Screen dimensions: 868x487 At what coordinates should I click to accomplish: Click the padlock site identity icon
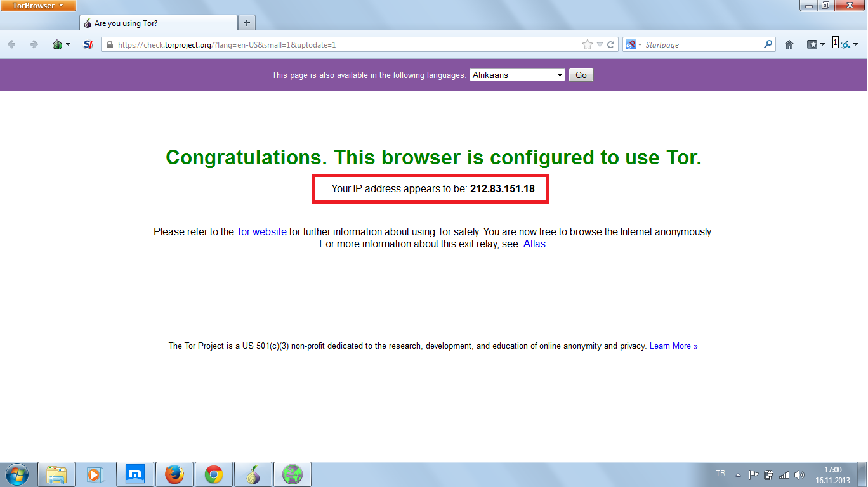click(109, 45)
